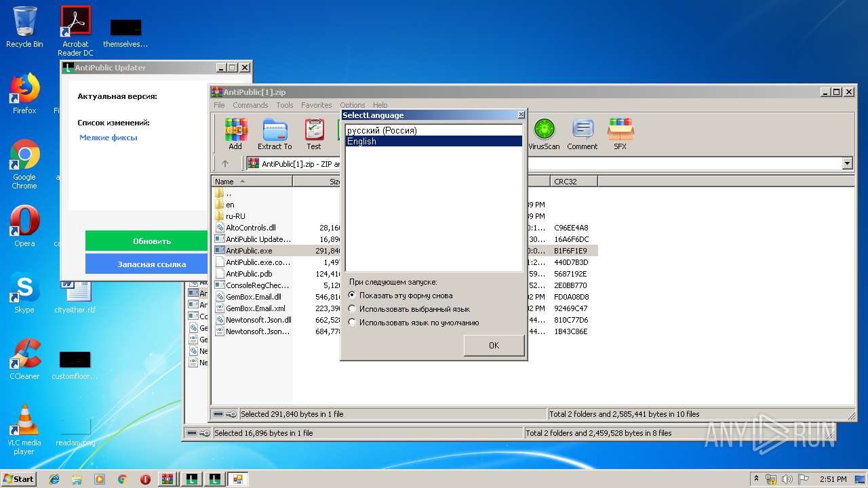Open the VLC media player desktop shortcut
The height and width of the screenshot is (488, 868).
click(24, 430)
